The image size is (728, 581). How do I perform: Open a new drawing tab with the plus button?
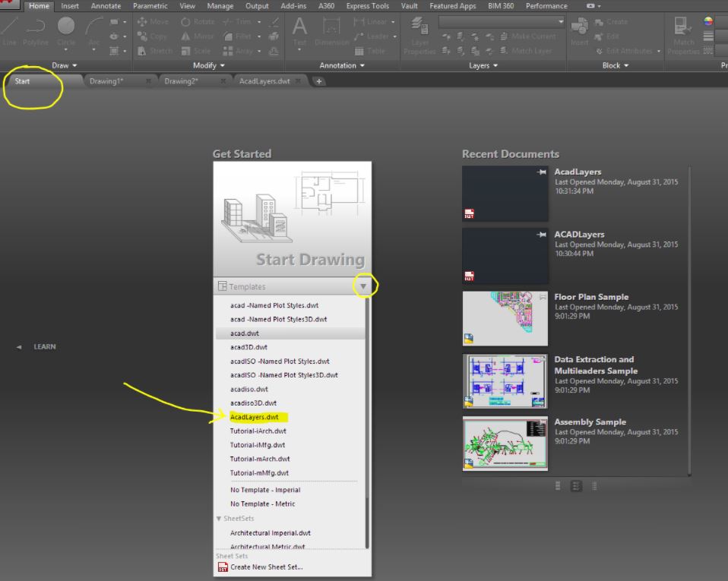click(x=319, y=82)
